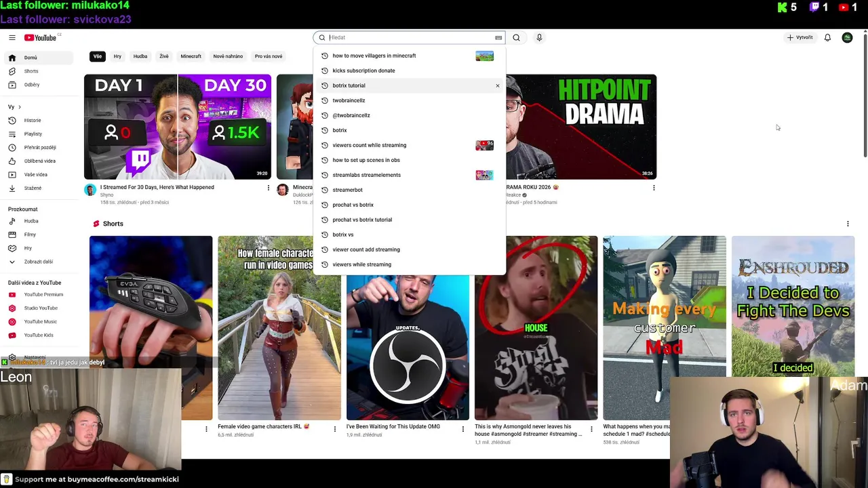
Task: Choose suggestion 'viewers while streaming'
Action: [410, 265]
